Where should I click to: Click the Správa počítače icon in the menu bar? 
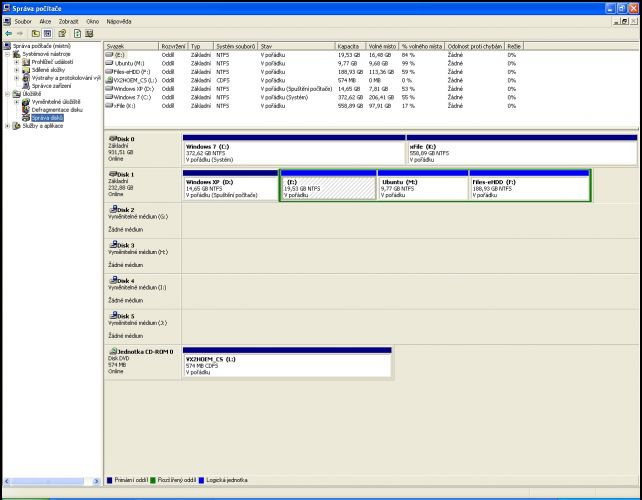point(7,21)
